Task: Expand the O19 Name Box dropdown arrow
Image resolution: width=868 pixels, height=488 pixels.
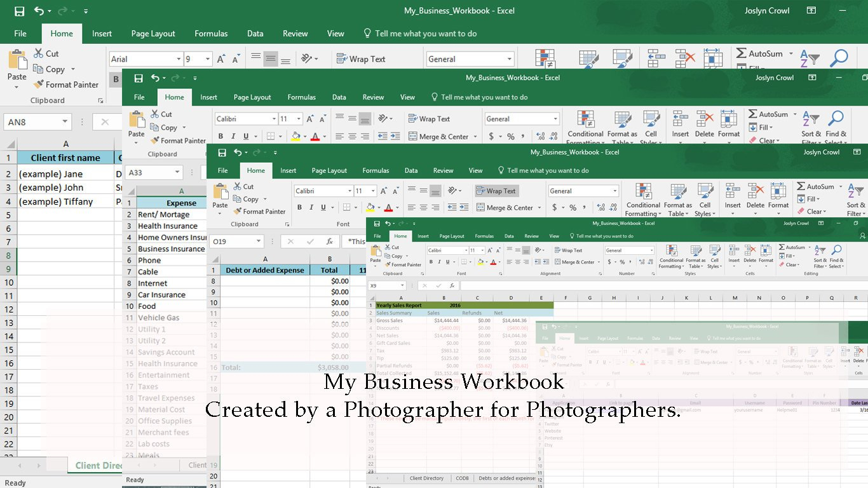Action: tap(259, 241)
